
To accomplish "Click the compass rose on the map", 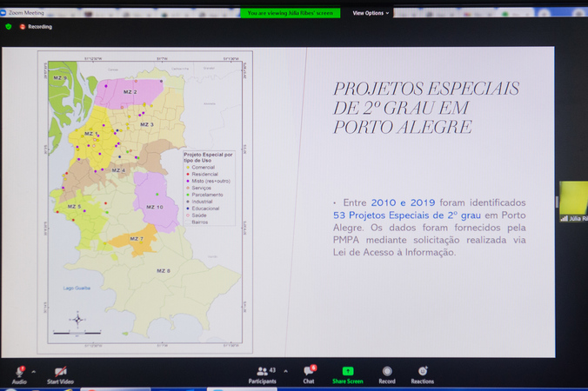I will coord(77,320).
